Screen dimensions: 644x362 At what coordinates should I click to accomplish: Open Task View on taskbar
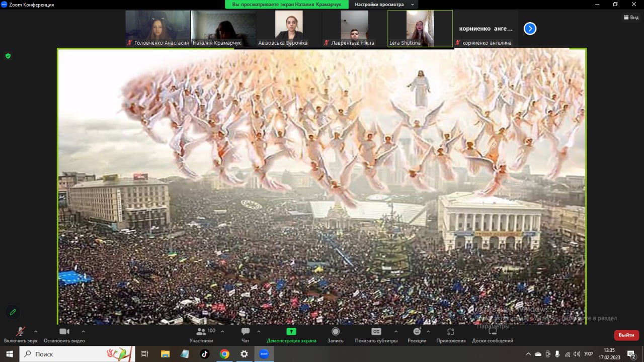145,354
